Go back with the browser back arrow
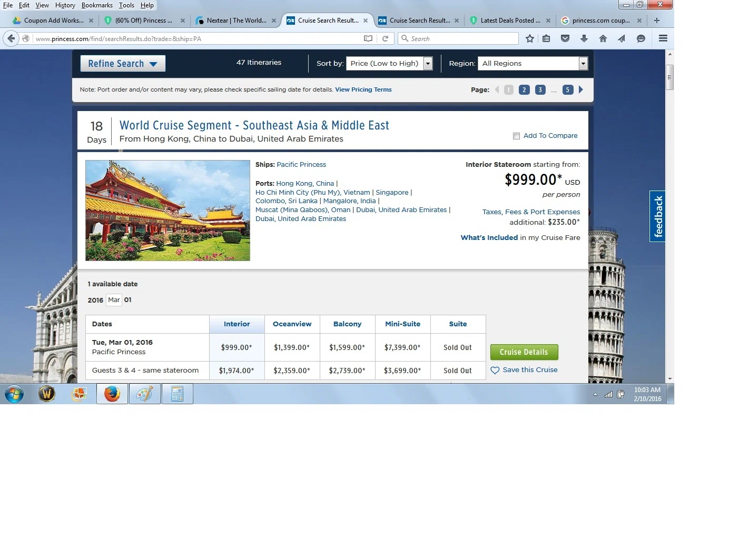 pos(12,38)
